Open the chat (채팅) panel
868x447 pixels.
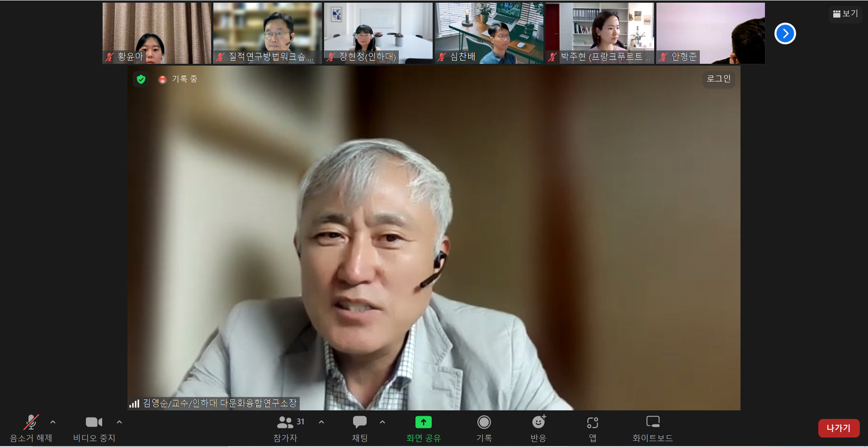[x=360, y=428]
